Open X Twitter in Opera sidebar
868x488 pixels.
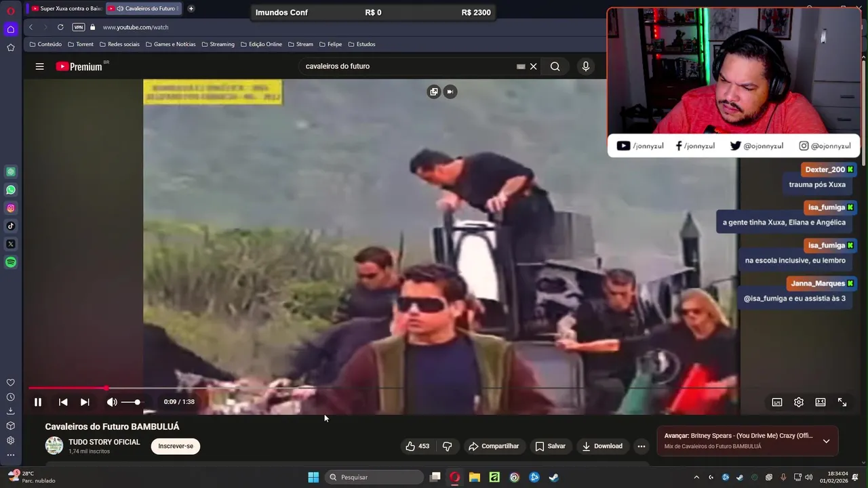pyautogui.click(x=11, y=244)
